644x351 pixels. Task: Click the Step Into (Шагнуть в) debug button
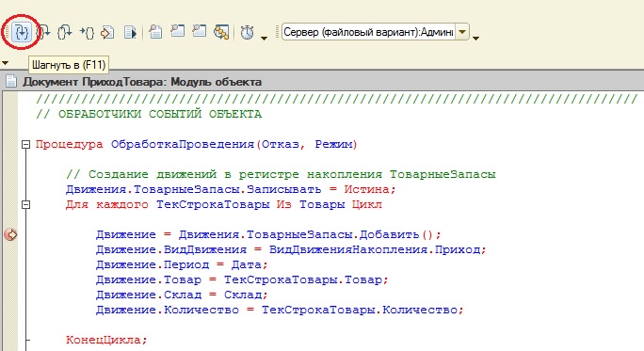point(21,32)
